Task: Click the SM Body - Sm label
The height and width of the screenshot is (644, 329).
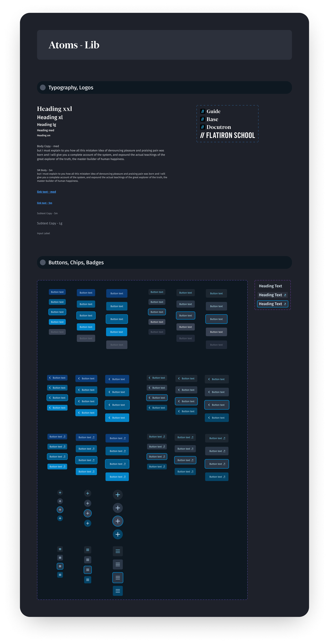Action: click(45, 170)
